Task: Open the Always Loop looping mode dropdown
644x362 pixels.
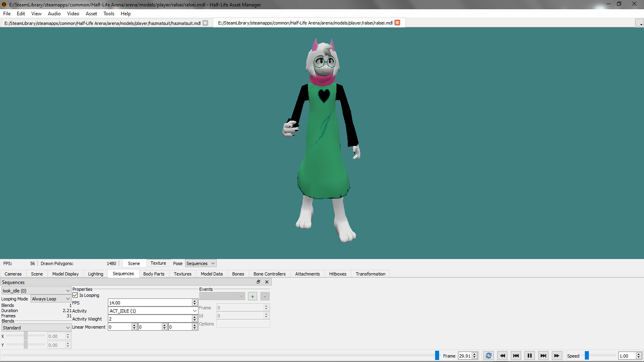Action: click(x=51, y=299)
